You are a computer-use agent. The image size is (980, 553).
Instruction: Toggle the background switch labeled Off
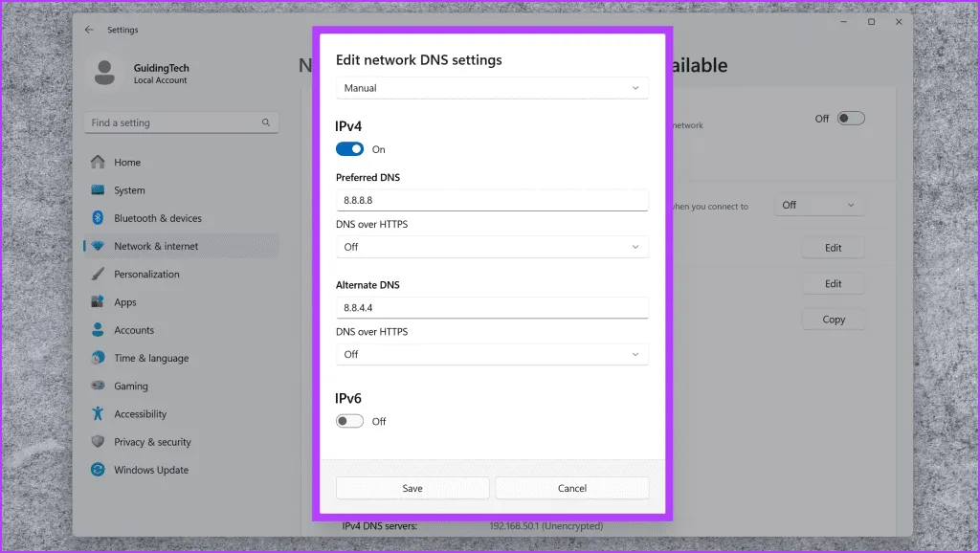(850, 119)
